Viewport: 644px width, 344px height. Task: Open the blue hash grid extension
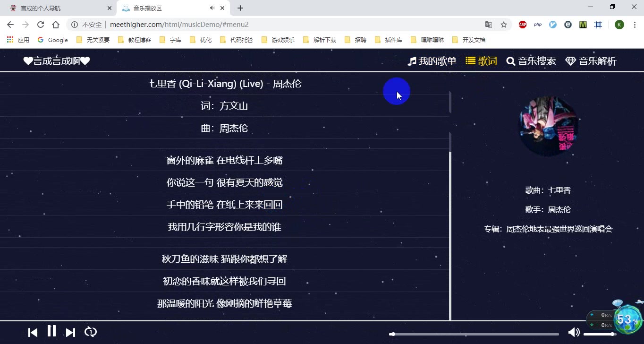(x=598, y=25)
